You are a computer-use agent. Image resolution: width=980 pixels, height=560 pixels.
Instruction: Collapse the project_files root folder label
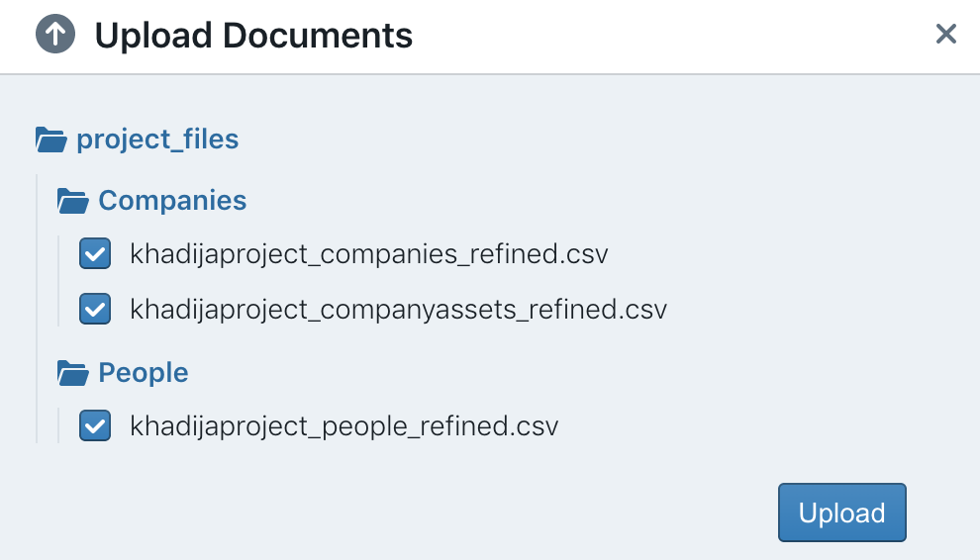click(x=157, y=140)
